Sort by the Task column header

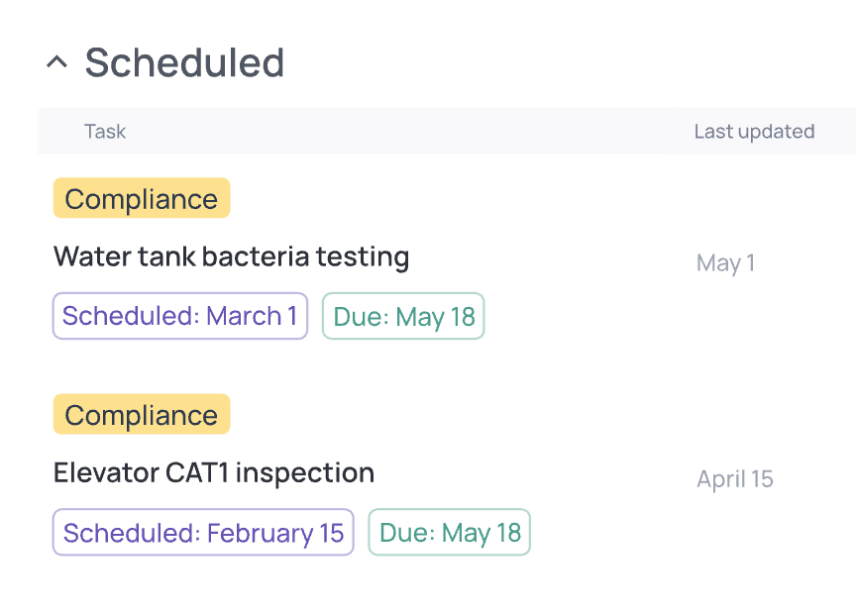pos(105,131)
